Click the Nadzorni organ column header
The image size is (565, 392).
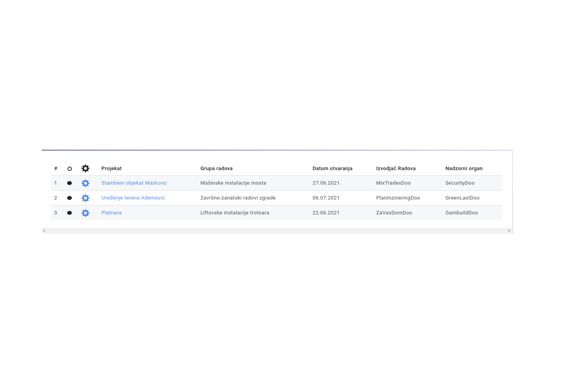[x=464, y=169]
